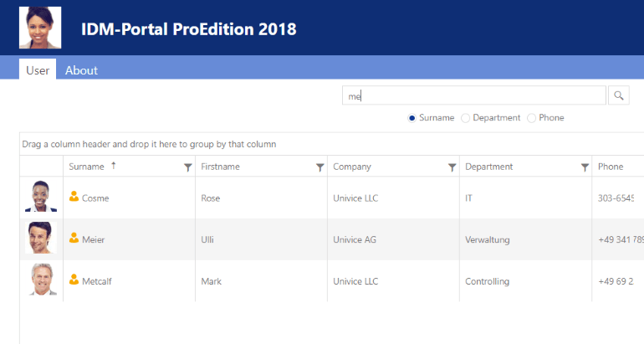
Task: Open the Surname column filter
Action: [x=187, y=167]
